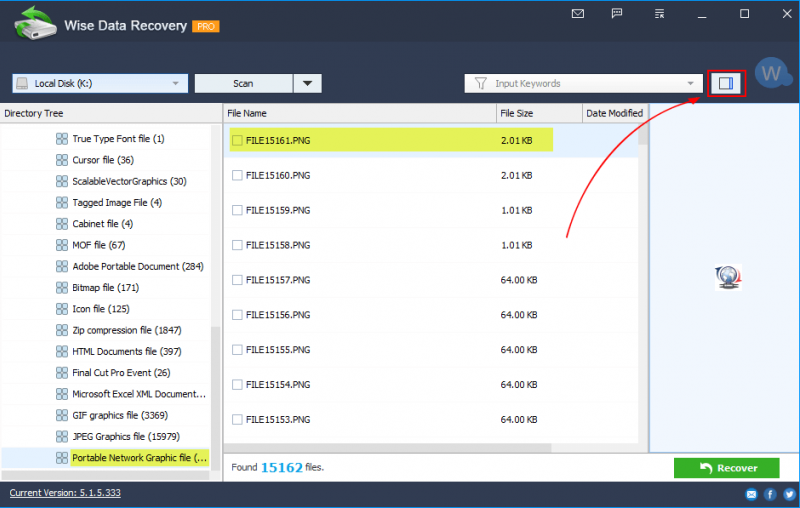800x508 pixels.
Task: Sort by the File Size column header
Action: pos(539,113)
